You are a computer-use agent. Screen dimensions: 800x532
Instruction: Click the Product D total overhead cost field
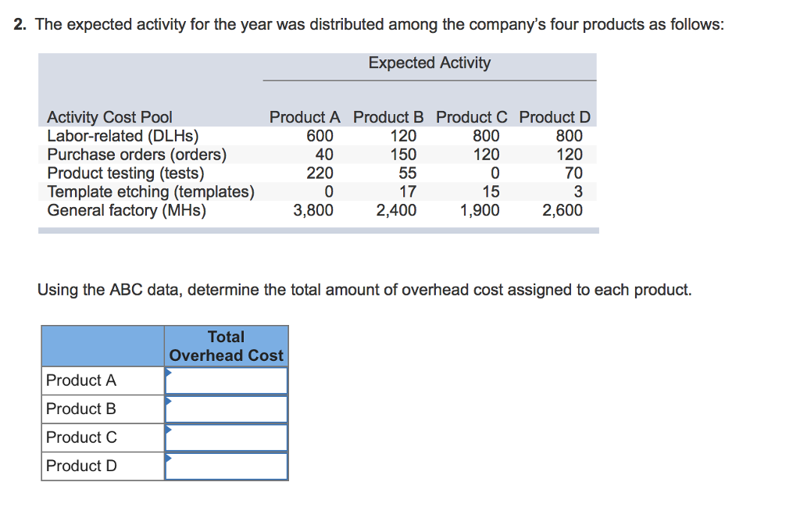(x=227, y=466)
